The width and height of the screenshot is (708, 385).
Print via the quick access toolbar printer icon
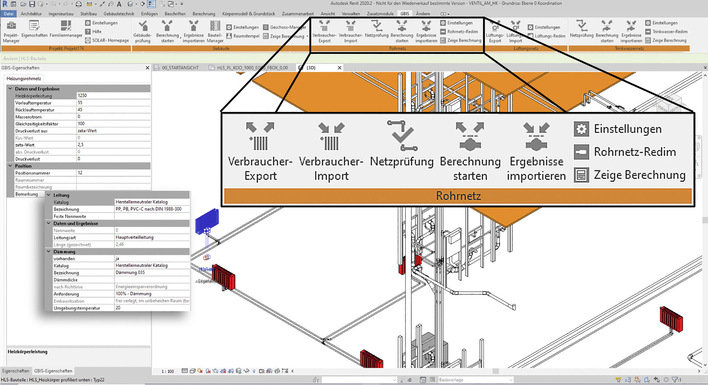coord(79,4)
